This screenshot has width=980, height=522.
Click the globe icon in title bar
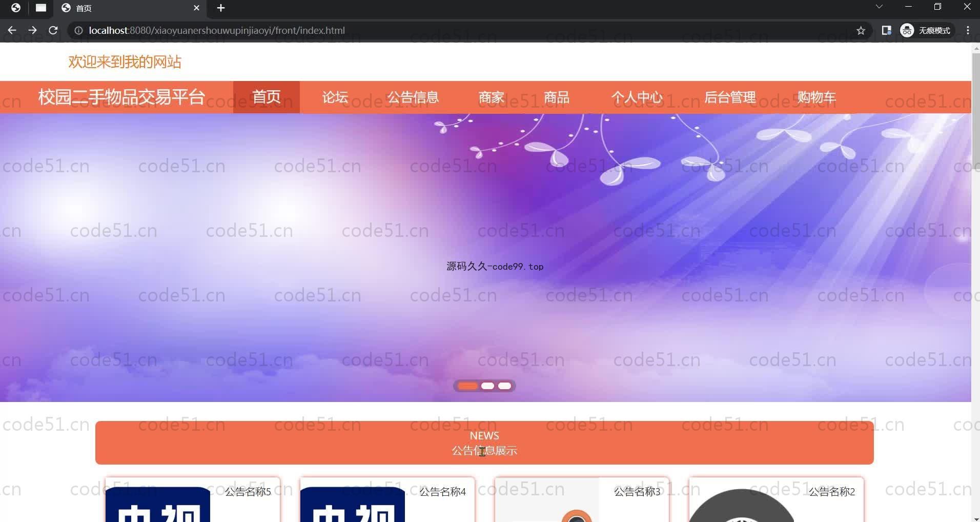click(16, 8)
